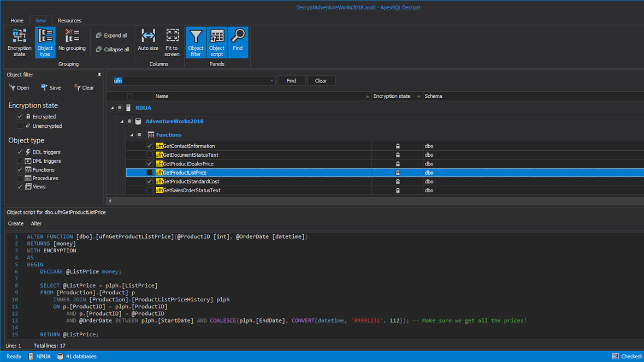Click lock icon for ufnGetSalesOrderStatusText row

pos(398,191)
